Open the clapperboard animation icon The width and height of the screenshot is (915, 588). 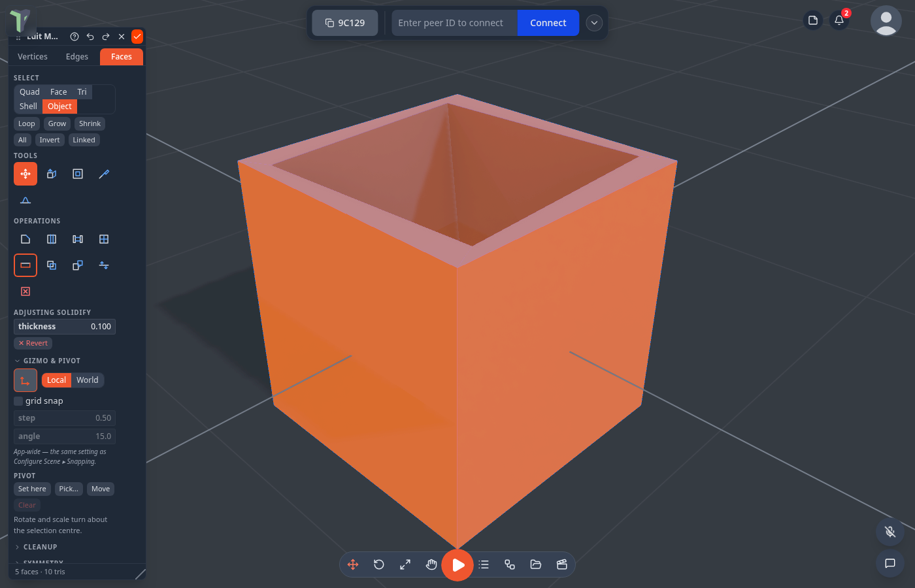562,564
